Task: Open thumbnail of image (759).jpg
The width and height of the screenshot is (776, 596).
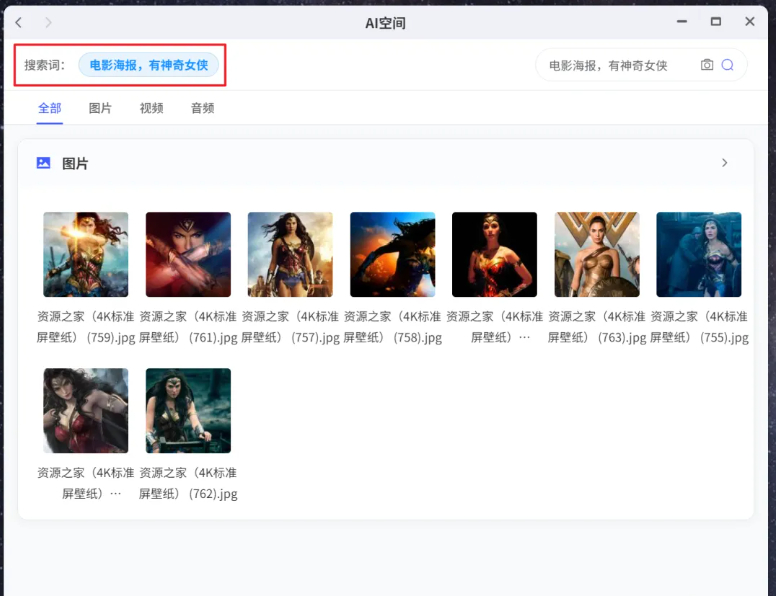Action: click(x=86, y=254)
